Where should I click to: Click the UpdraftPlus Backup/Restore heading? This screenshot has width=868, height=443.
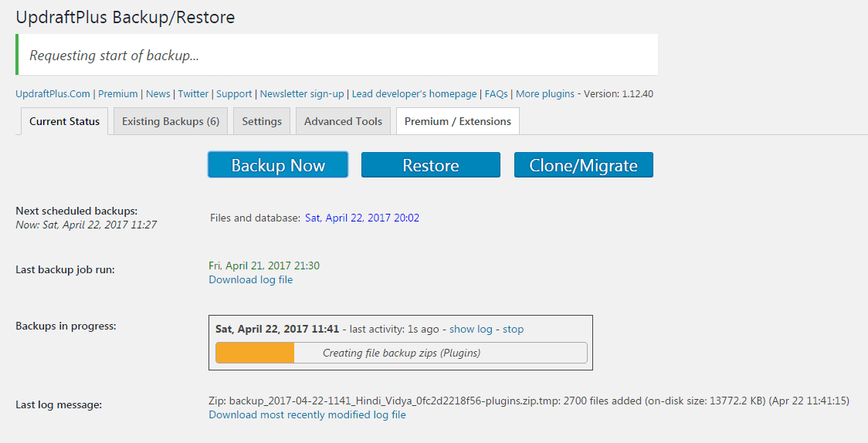point(125,17)
